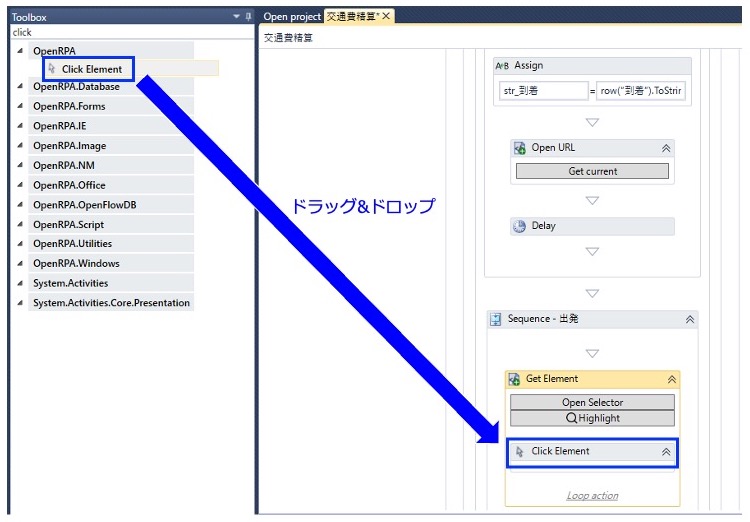Click the Click Element cursor icon in Toolbox
The width and height of the screenshot is (750, 522).
[x=52, y=68]
